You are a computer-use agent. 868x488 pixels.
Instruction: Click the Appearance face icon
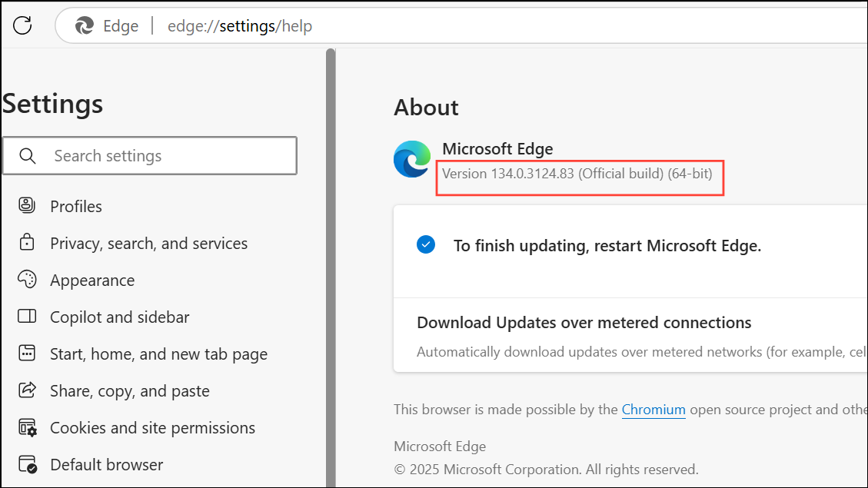26,279
